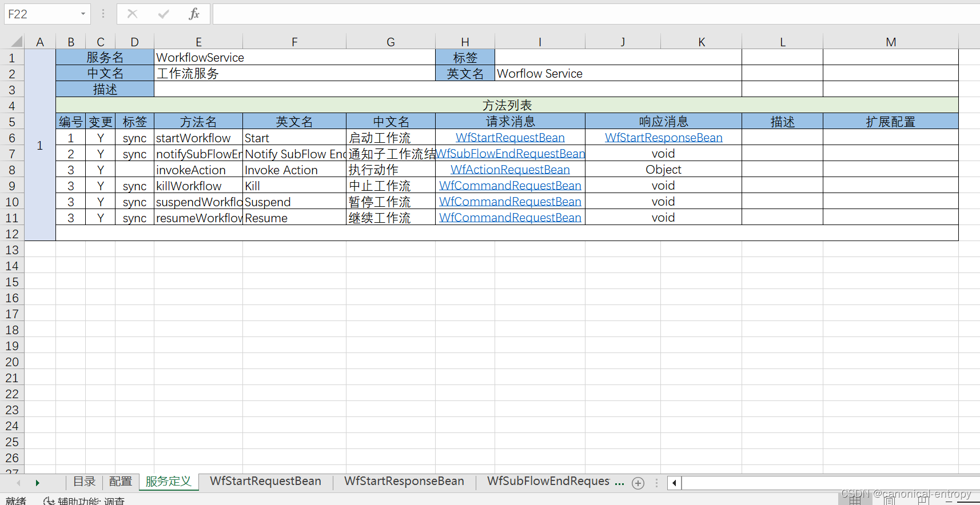Select column E header

[x=198, y=42]
